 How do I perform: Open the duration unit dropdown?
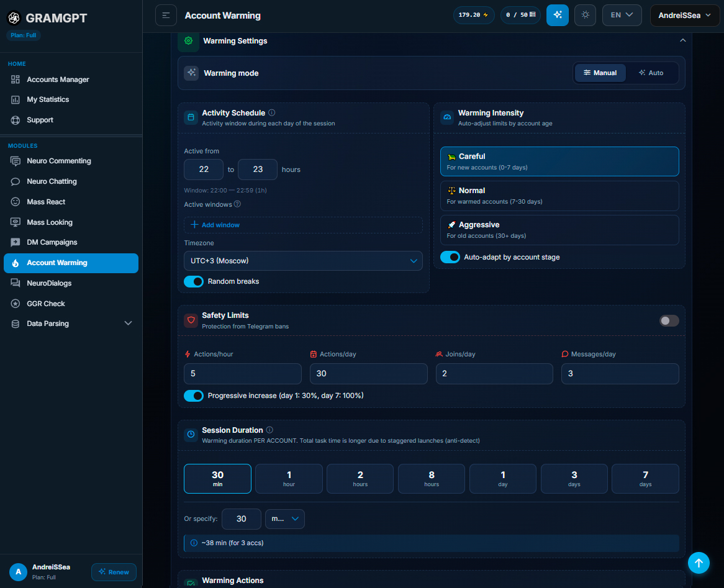pos(285,518)
